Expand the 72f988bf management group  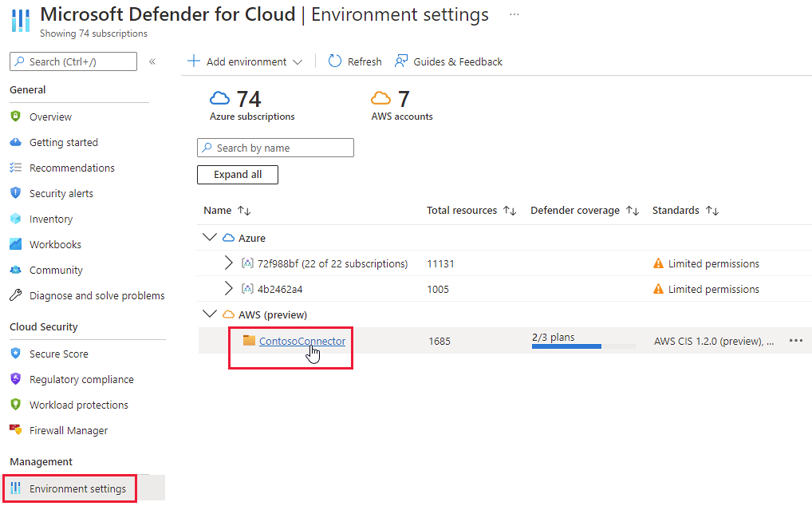click(229, 263)
